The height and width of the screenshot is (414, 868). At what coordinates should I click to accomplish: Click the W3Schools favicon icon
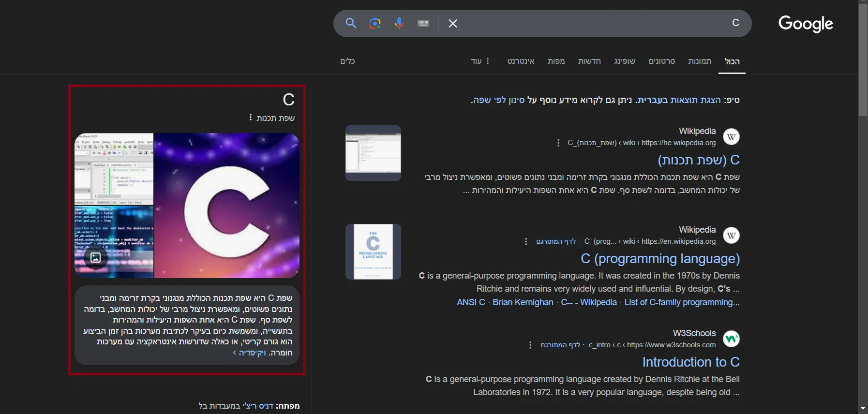click(731, 339)
